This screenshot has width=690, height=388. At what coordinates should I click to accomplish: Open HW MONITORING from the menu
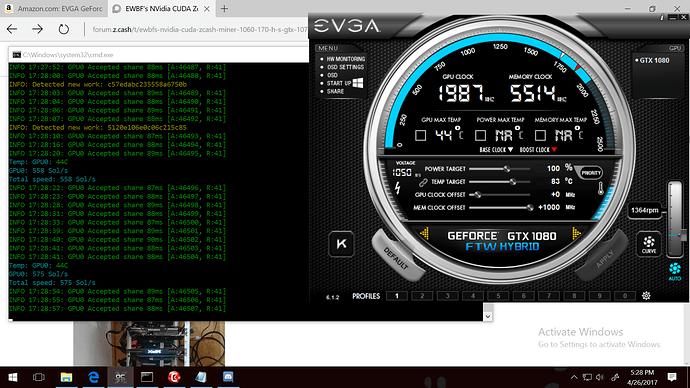tap(345, 59)
